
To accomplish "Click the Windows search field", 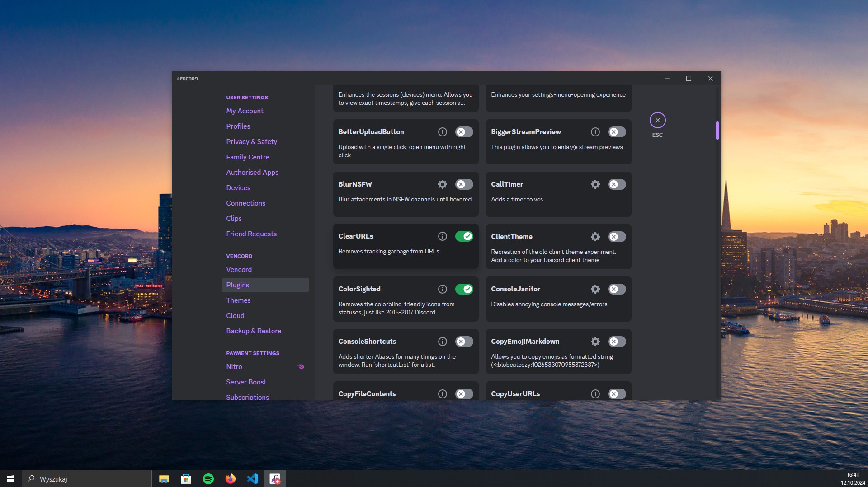I will tap(86, 478).
